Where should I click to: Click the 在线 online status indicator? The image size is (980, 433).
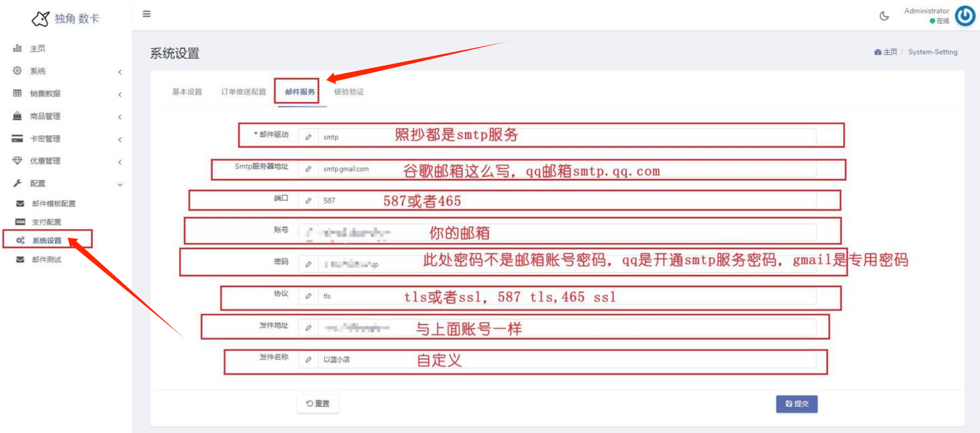point(940,21)
